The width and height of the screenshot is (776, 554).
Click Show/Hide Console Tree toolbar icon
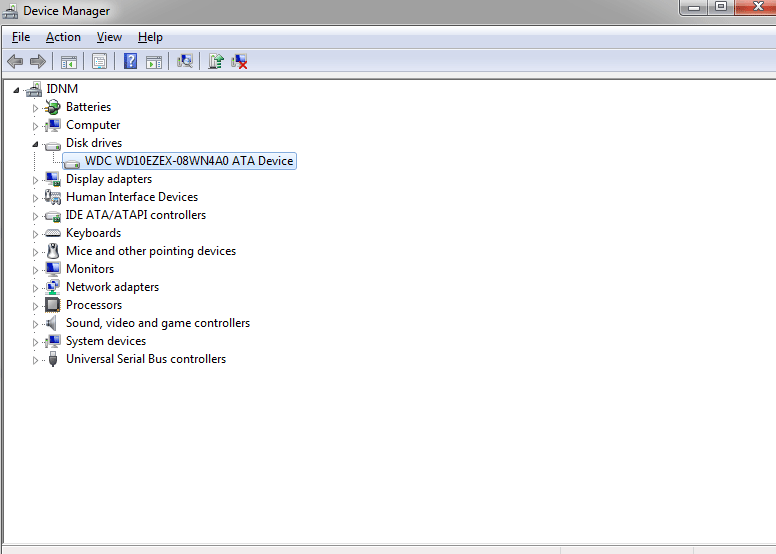point(69,62)
